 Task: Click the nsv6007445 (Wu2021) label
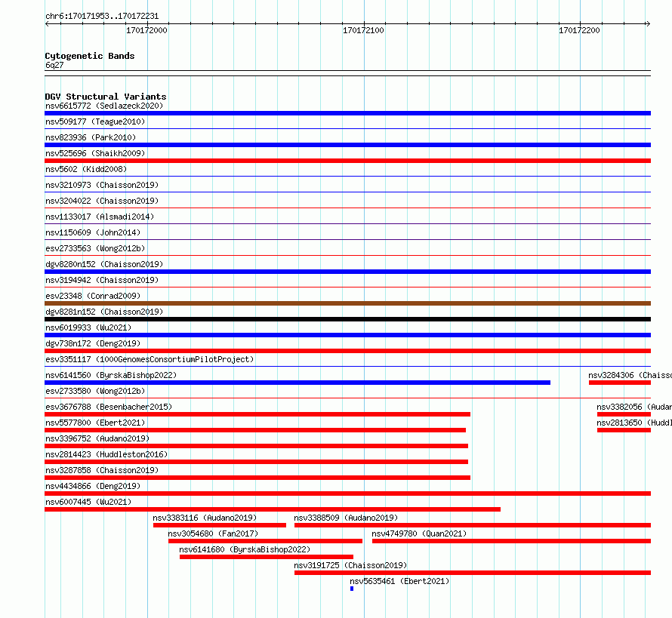click(88, 502)
